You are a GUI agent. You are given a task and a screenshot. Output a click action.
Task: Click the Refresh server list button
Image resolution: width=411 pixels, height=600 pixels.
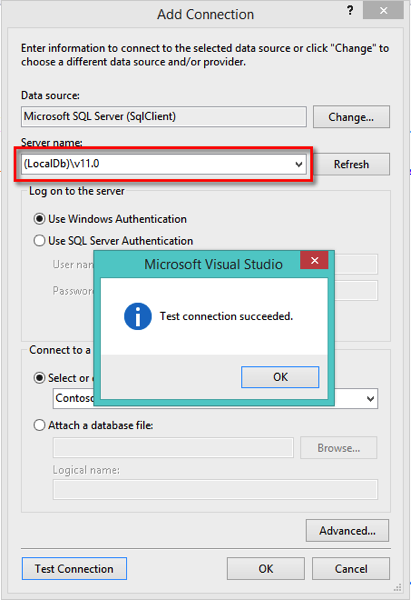click(351, 164)
